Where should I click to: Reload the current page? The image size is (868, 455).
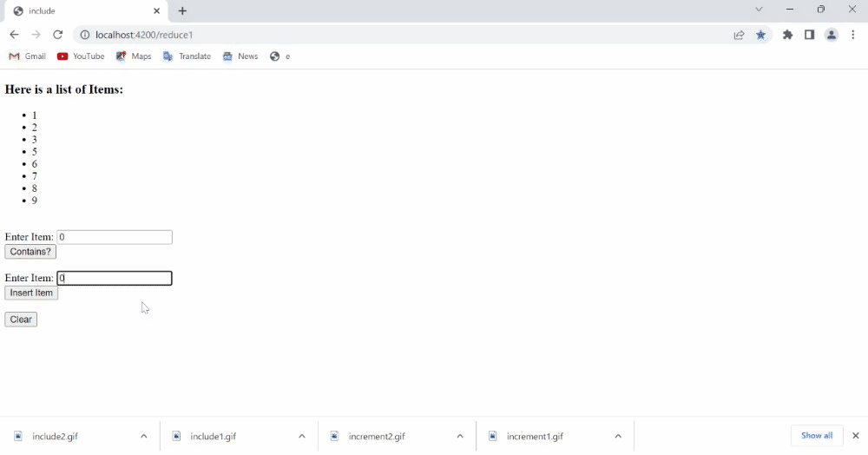(x=57, y=35)
